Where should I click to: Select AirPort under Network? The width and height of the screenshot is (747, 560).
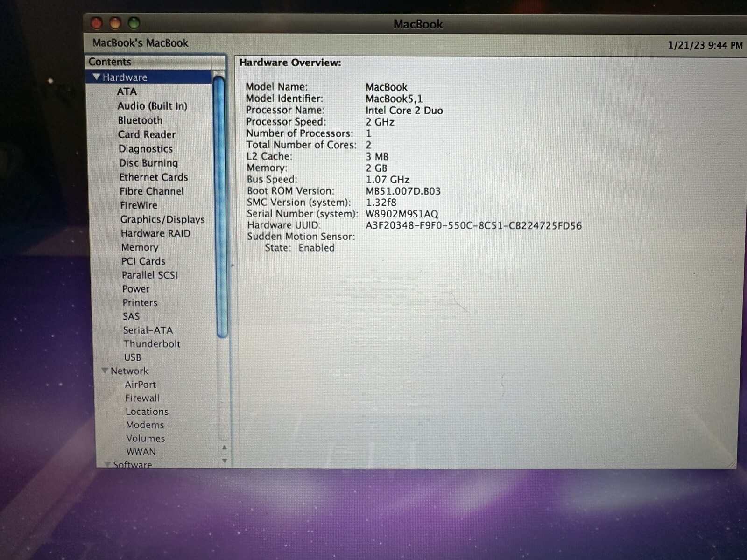point(140,385)
